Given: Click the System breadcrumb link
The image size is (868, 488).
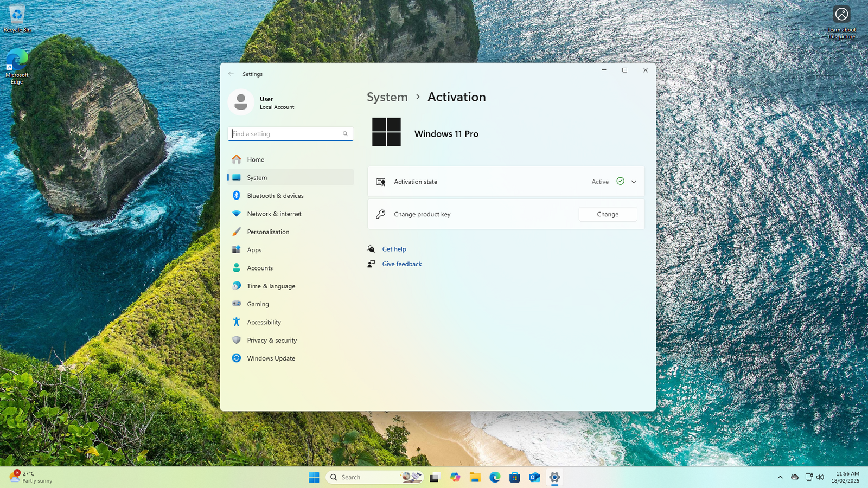Looking at the screenshot, I should 387,97.
